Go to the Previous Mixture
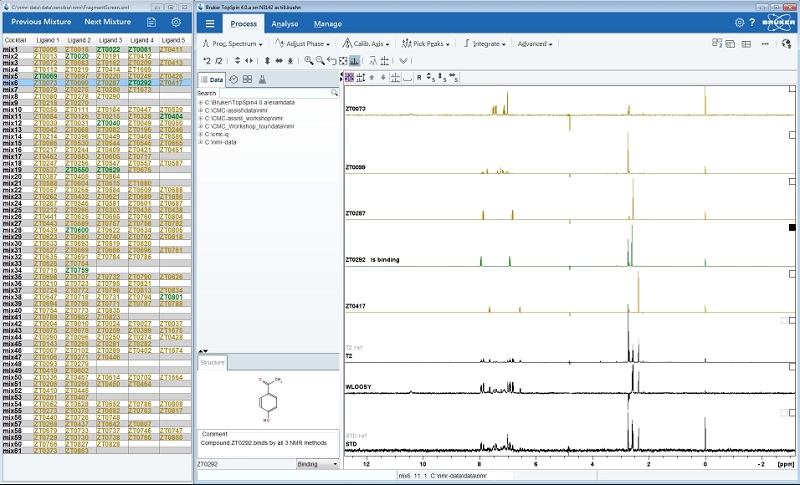 coord(41,22)
